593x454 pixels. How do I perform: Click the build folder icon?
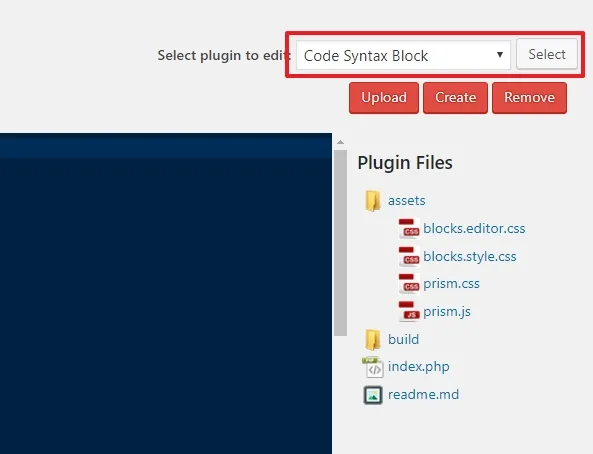[373, 340]
